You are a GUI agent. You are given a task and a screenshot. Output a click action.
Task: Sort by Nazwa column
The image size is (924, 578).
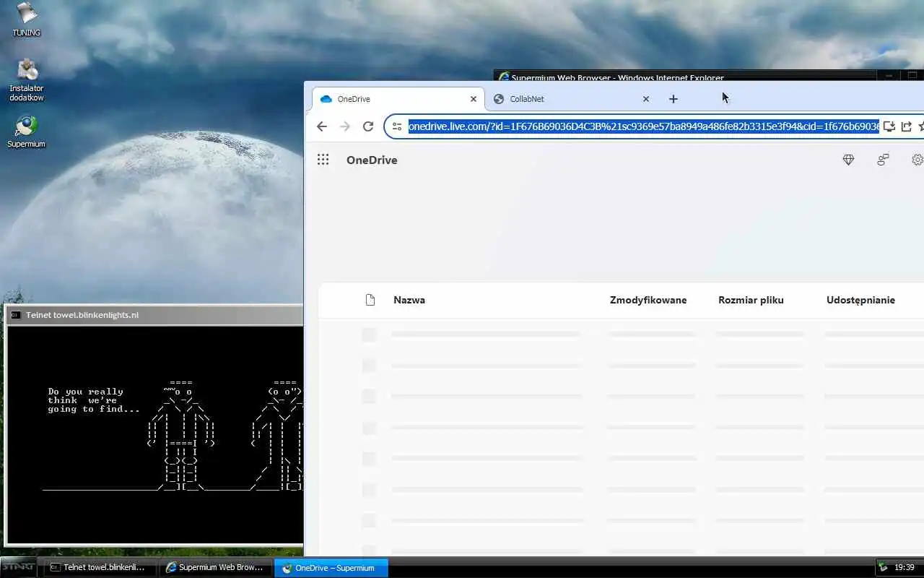tap(409, 300)
